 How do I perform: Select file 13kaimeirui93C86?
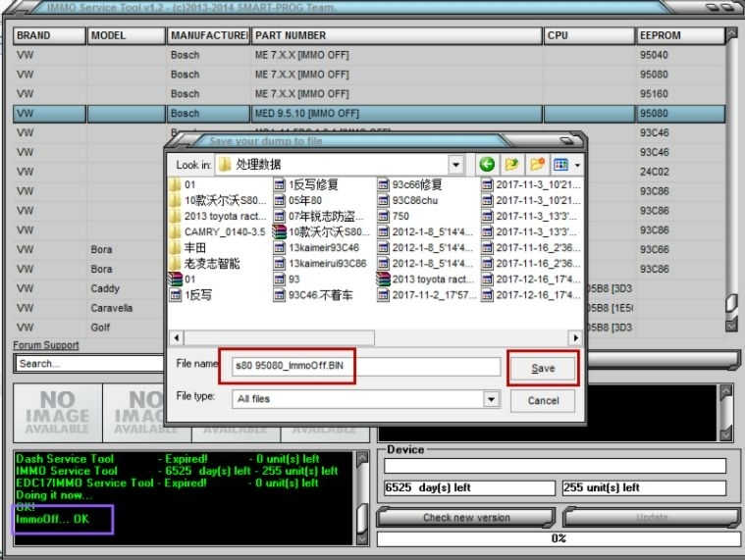click(x=321, y=264)
